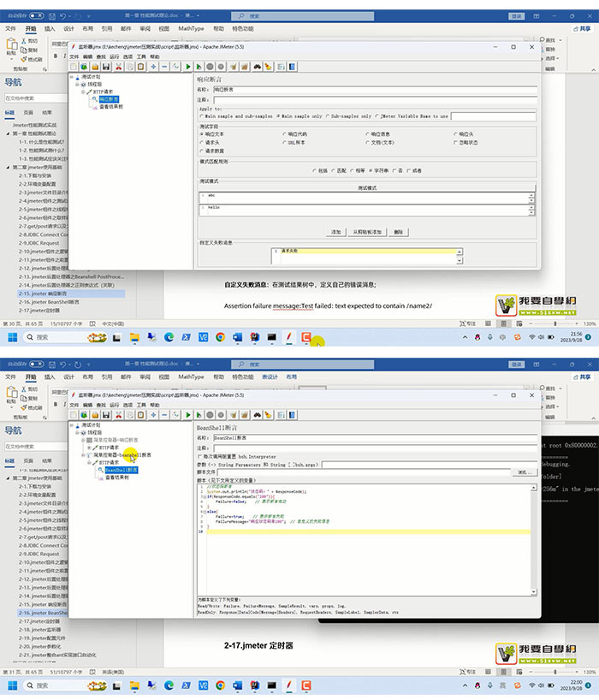
Task: Click Cut scissors icon in 响应断言 JMeter toolbar
Action: 118,67
